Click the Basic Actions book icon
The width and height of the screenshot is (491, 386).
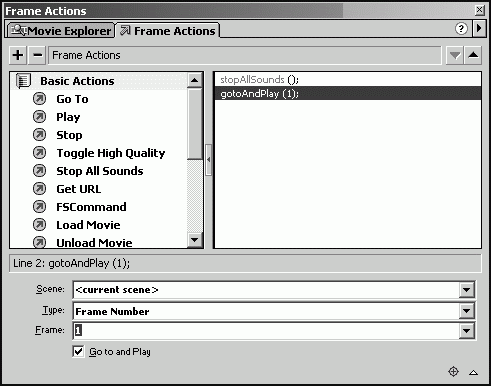point(23,81)
